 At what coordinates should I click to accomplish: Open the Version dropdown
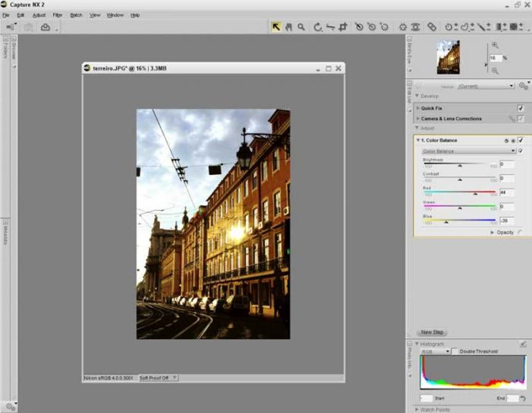(485, 86)
